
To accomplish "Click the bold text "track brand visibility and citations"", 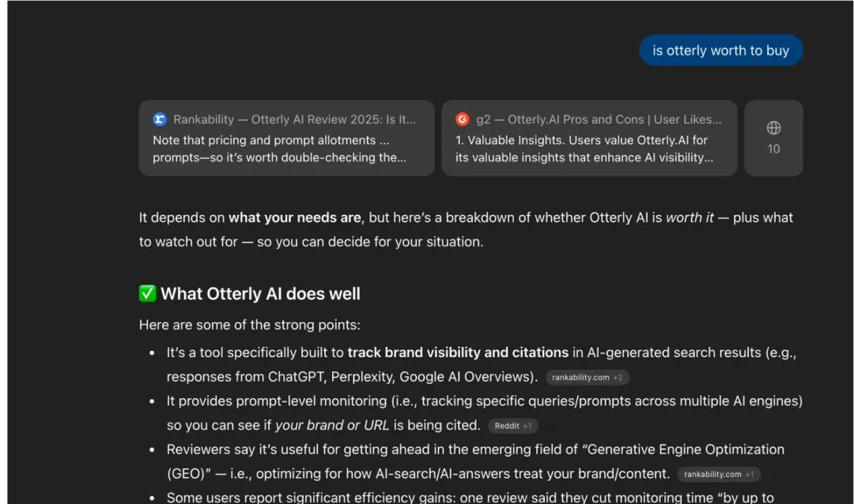I will pyautogui.click(x=458, y=352).
